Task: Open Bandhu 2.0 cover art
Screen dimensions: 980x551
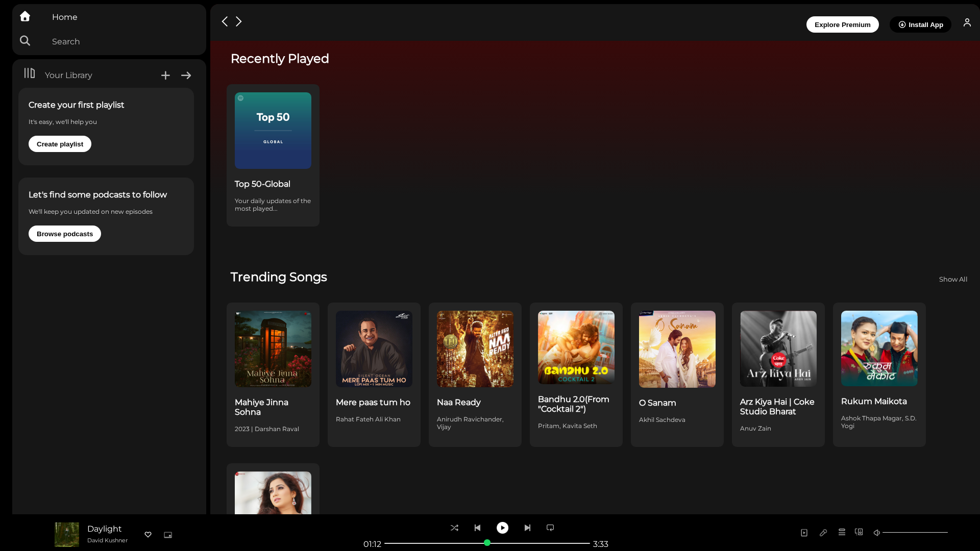Action: [x=576, y=347]
